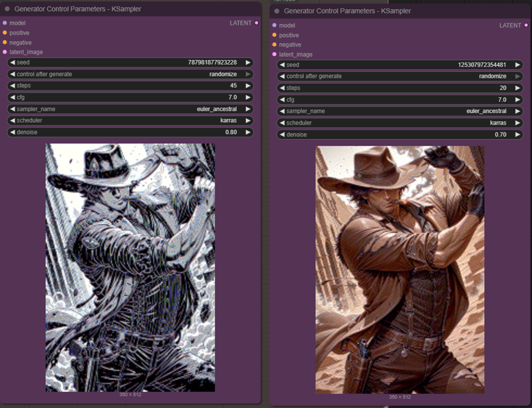Image resolution: width=532 pixels, height=408 pixels.
Task: Click the left node's model input connector
Action: [5, 23]
